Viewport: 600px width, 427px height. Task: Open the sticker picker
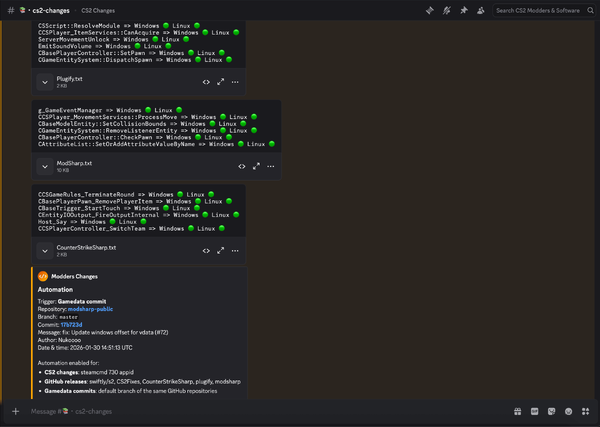tap(551, 411)
